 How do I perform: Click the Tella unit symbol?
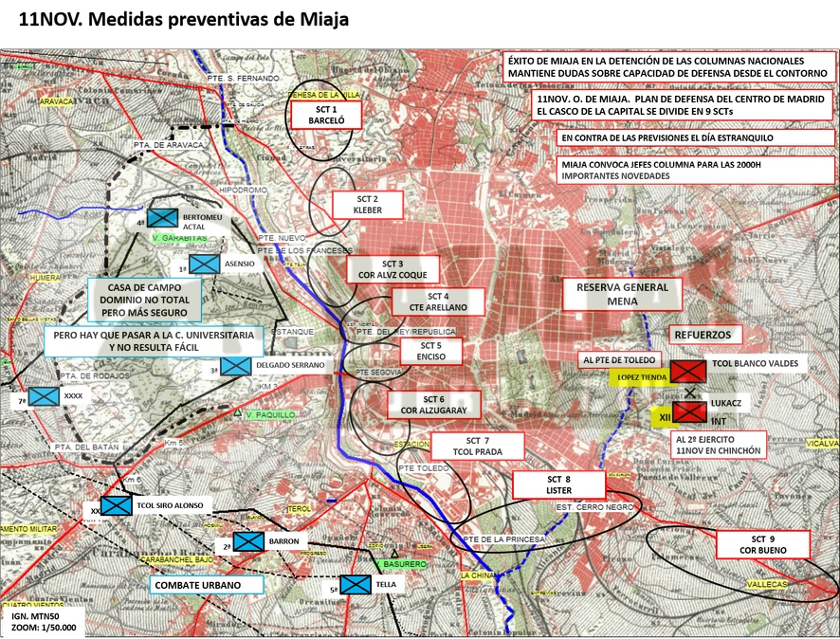(x=356, y=584)
